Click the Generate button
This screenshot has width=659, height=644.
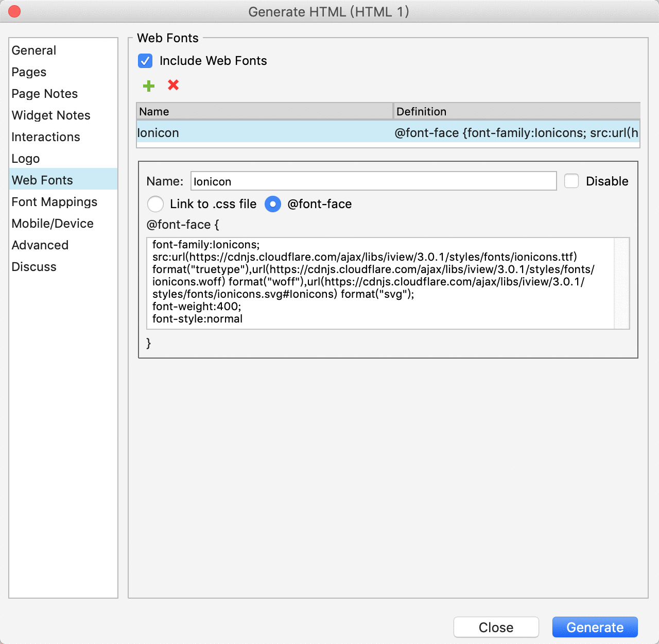tap(595, 627)
